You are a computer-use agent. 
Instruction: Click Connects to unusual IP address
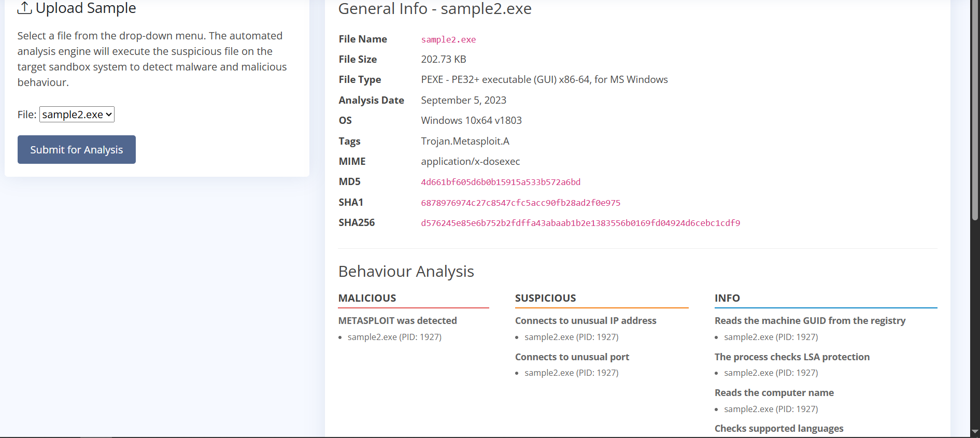[x=585, y=321]
